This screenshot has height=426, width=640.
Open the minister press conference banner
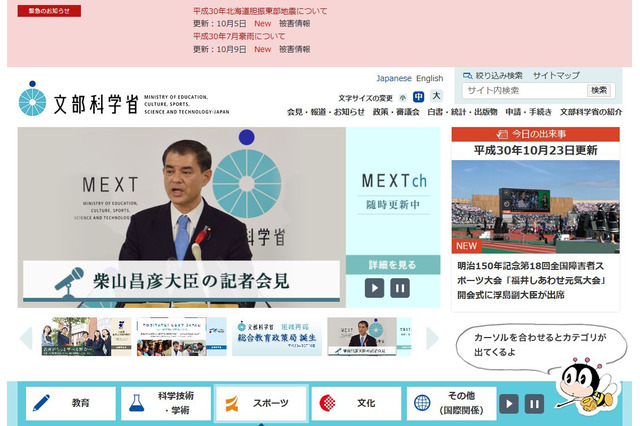coord(182,217)
